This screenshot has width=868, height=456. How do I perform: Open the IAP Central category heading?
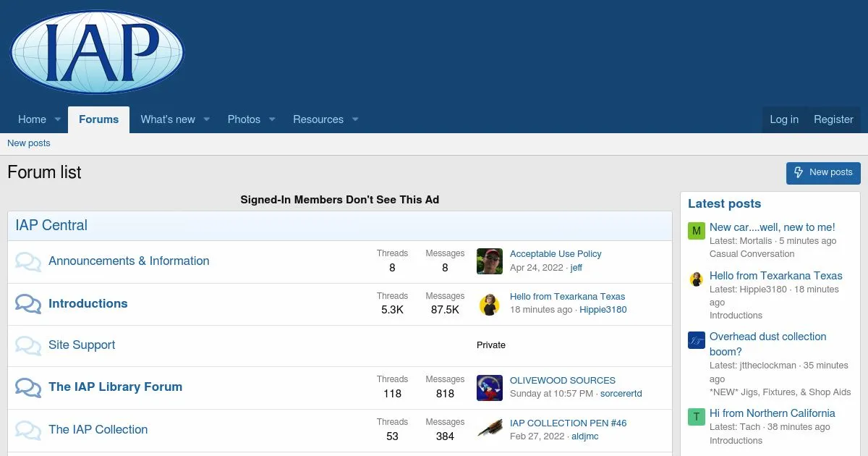51,225
